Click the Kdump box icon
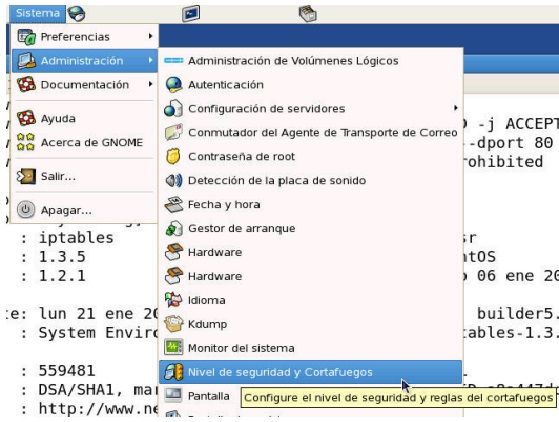The width and height of the screenshot is (559, 422). click(174, 324)
